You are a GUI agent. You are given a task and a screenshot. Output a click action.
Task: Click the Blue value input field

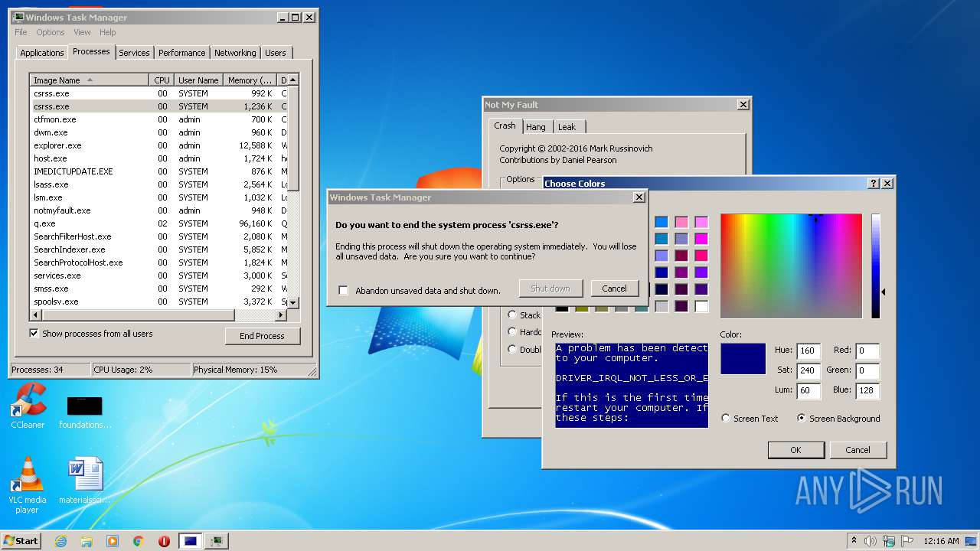867,390
